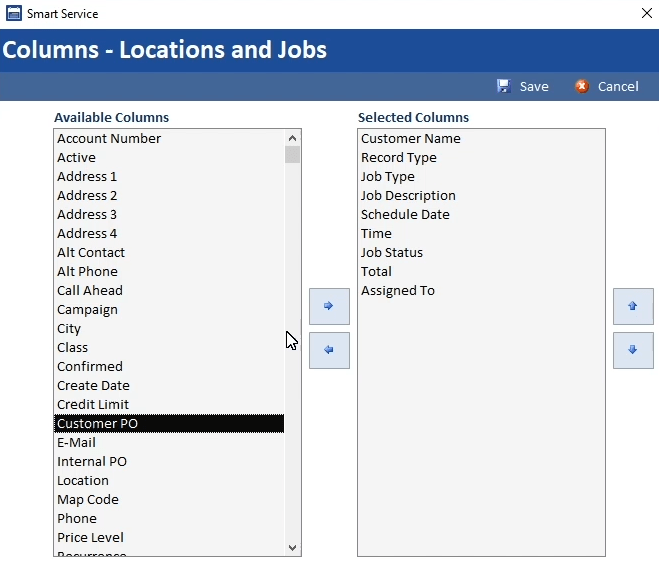The width and height of the screenshot is (659, 586).
Task: Select City column
Action: click(x=169, y=328)
